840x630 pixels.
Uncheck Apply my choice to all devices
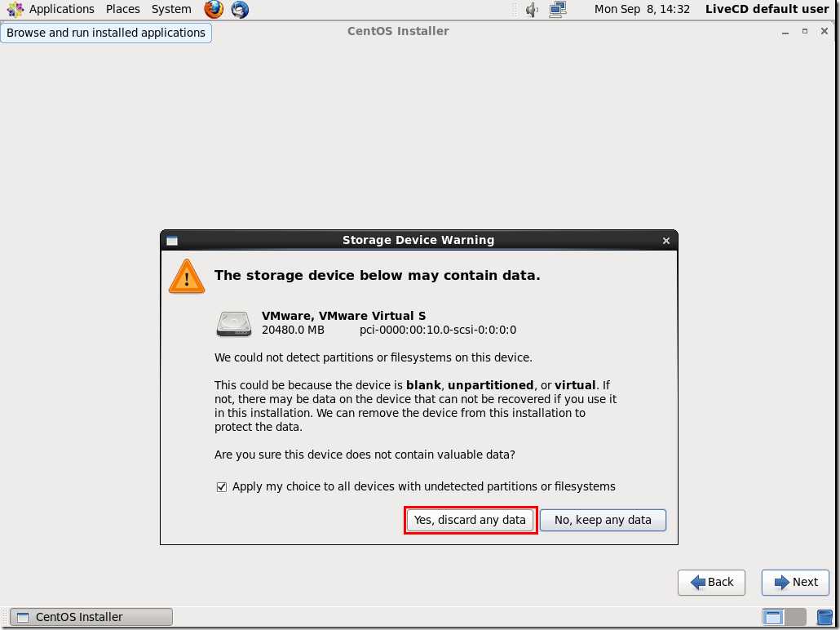click(x=221, y=487)
